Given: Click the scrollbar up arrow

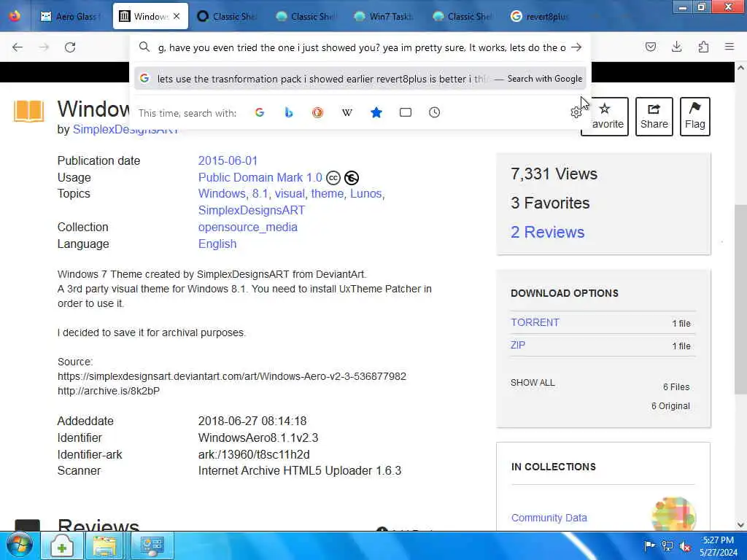Looking at the screenshot, I should pyautogui.click(x=740, y=68).
